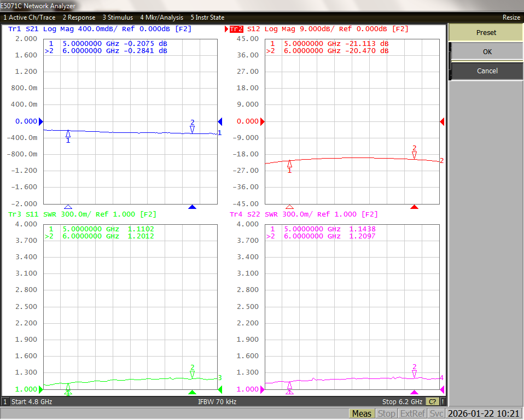Click the right-side magenta reference arrow of Tr4
The width and height of the screenshot is (524, 420).
[442, 389]
